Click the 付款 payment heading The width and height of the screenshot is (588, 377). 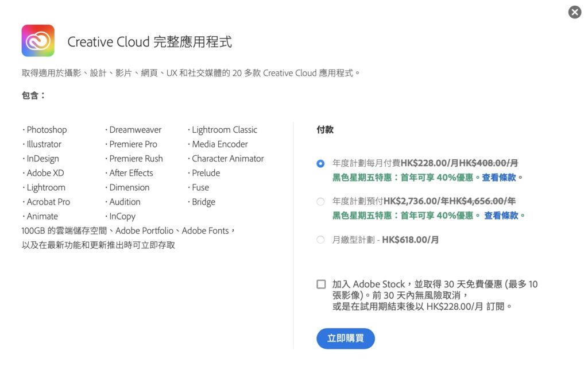click(x=325, y=130)
